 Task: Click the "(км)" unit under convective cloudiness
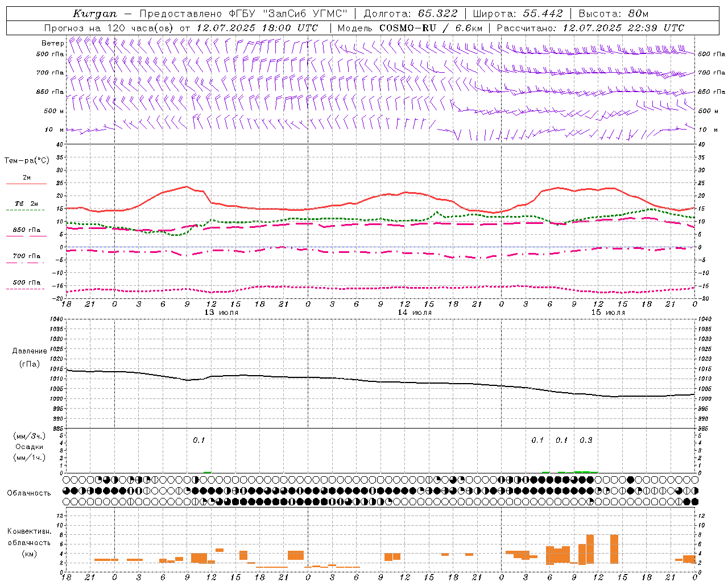29,553
